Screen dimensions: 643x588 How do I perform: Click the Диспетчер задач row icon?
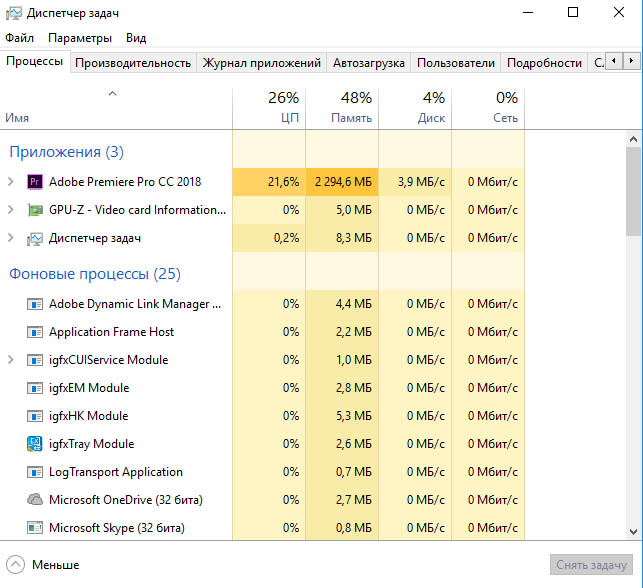35,238
